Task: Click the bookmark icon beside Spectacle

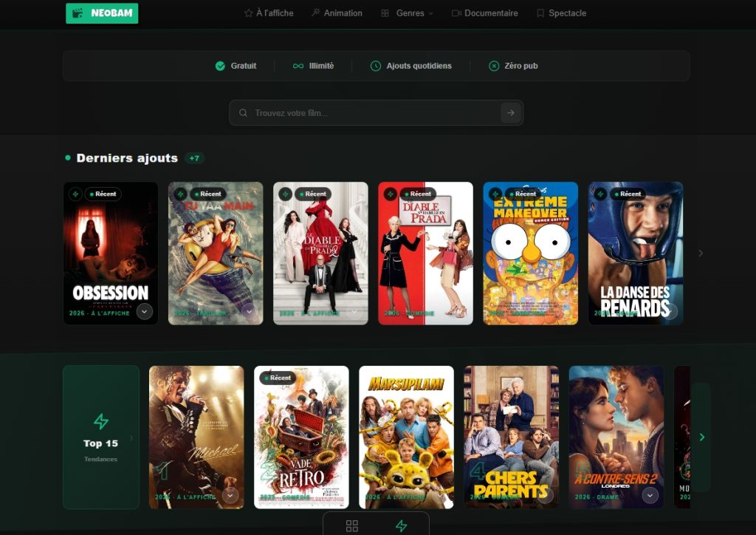Action: [x=540, y=13]
